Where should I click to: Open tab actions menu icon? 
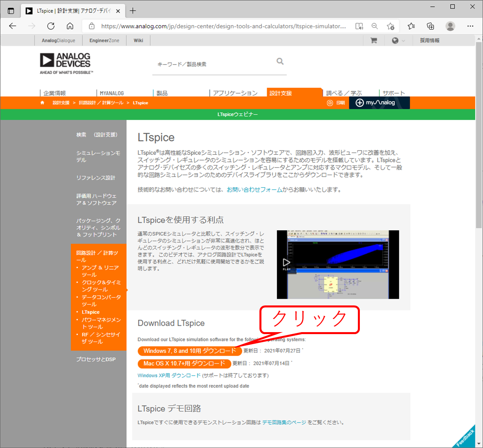tap(11, 11)
